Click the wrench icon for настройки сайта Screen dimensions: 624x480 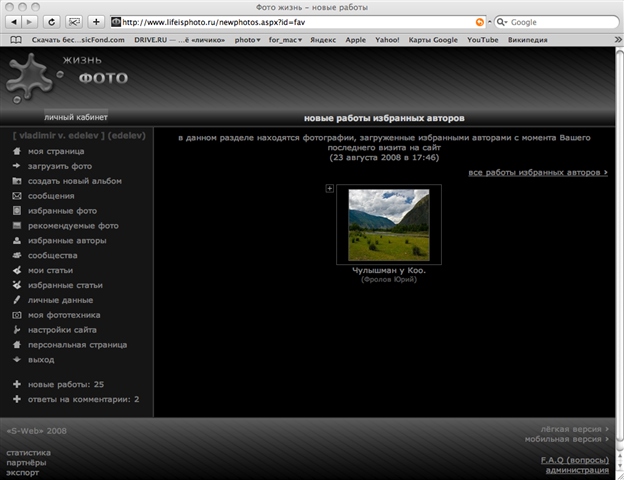click(x=17, y=330)
